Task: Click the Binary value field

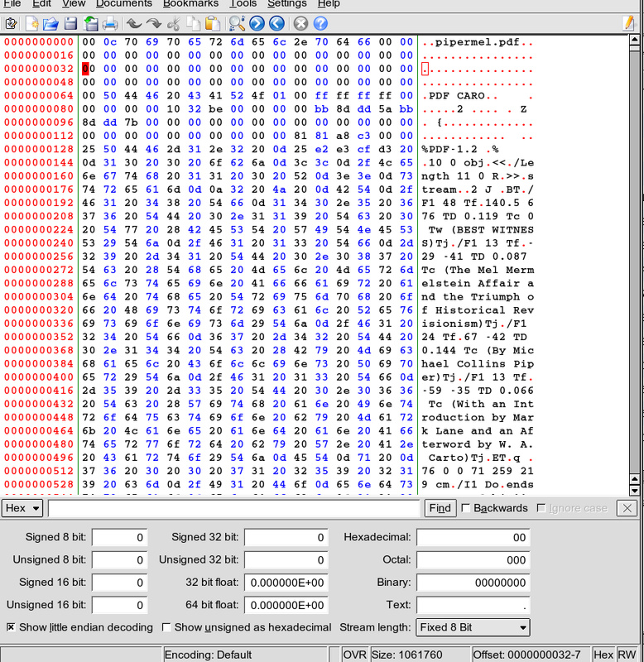Action: click(473, 583)
